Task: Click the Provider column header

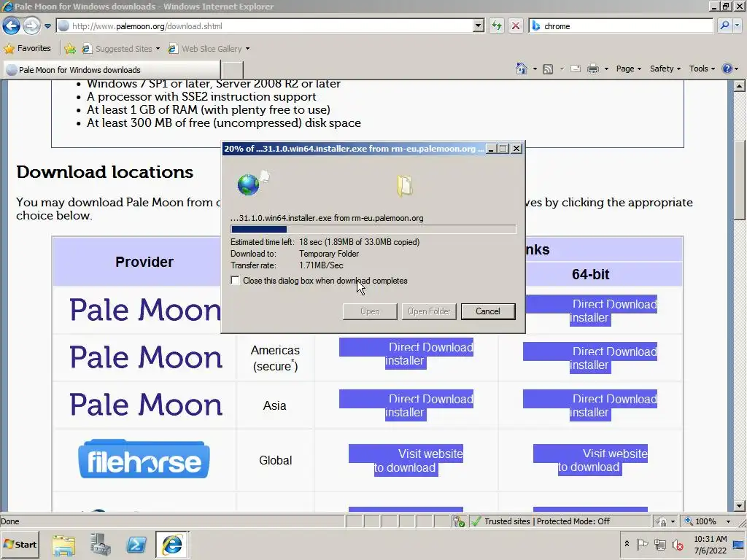Action: [x=144, y=262]
